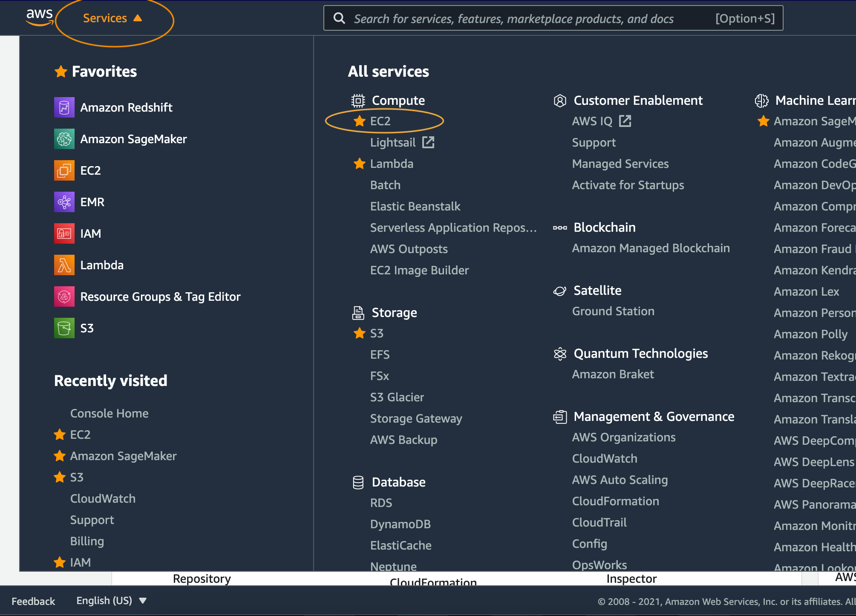Select CloudWatch in Recently visited
The image size is (856, 616).
pyautogui.click(x=103, y=498)
